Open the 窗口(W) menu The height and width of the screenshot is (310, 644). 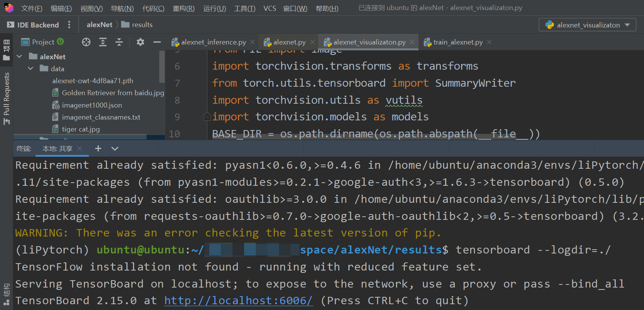point(295,9)
